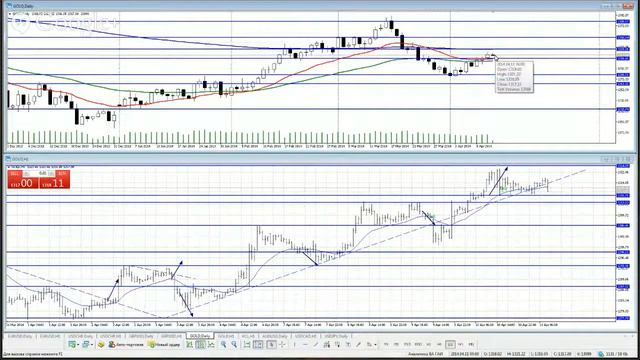640x360 pixels.
Task: Set timeframe to MN
Action: (471, 344)
